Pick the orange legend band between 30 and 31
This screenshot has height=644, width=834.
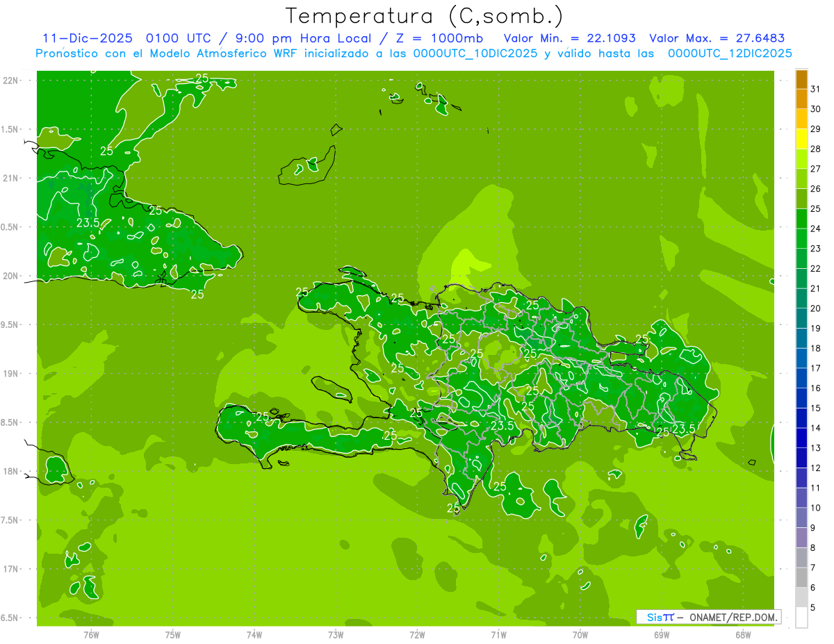point(801,99)
